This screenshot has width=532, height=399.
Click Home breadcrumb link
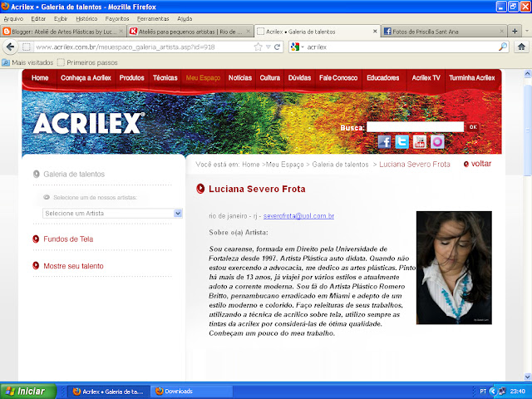coord(251,165)
